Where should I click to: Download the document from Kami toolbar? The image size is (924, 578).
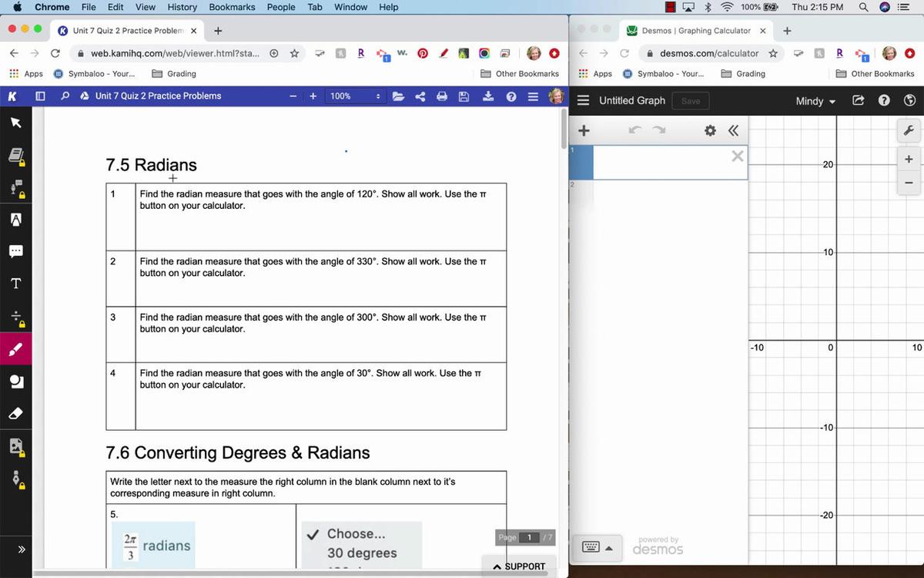click(487, 96)
